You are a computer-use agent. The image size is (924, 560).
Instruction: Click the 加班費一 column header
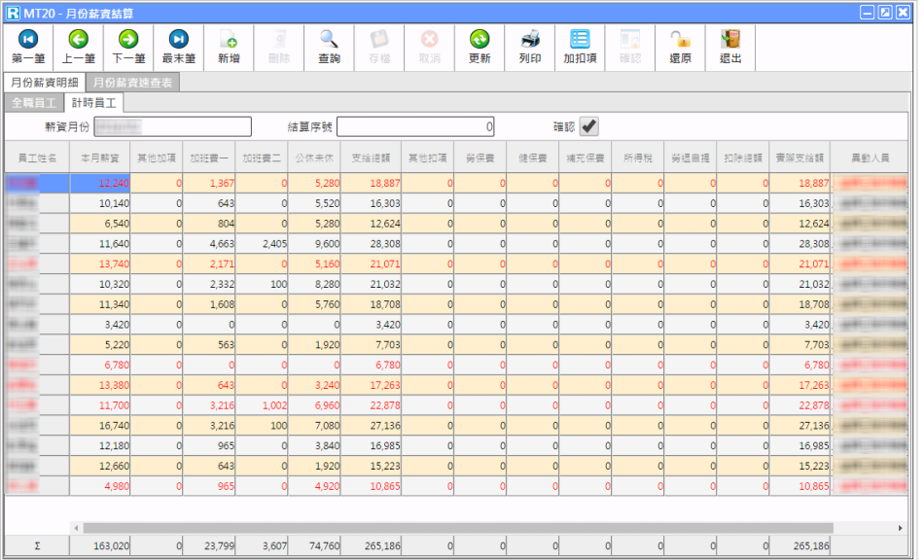(x=208, y=157)
